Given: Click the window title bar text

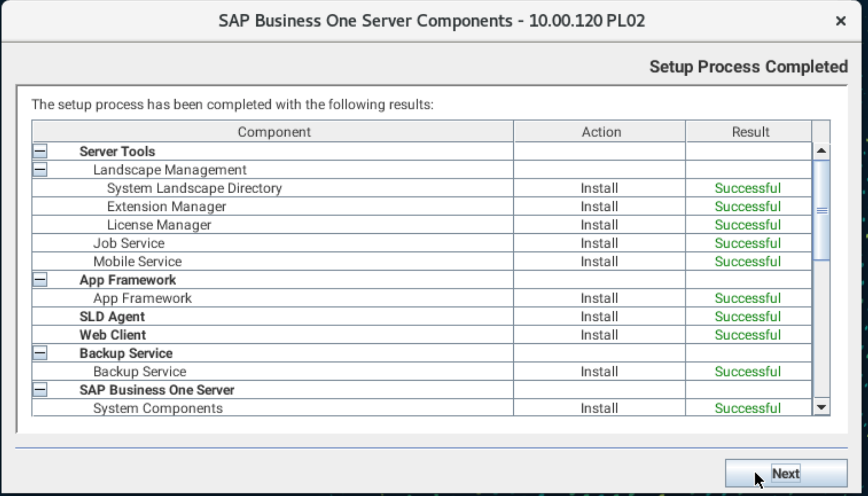Looking at the screenshot, I should 432,21.
